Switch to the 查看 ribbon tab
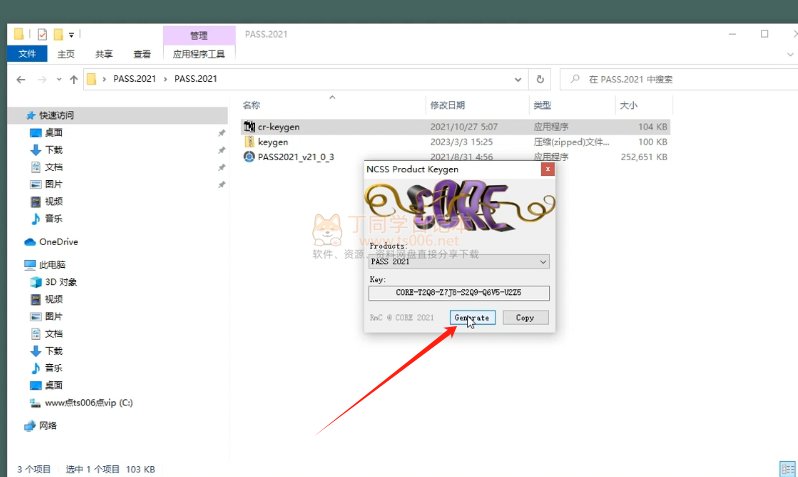 [x=142, y=54]
